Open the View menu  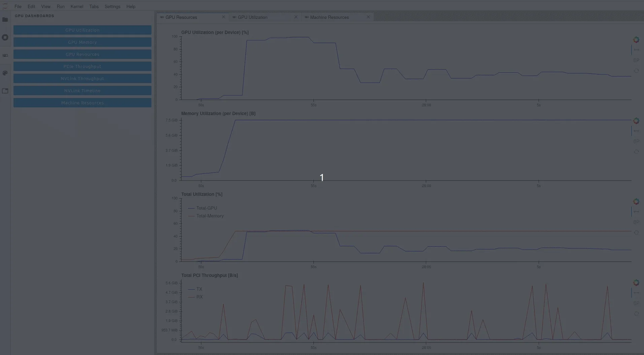(46, 6)
